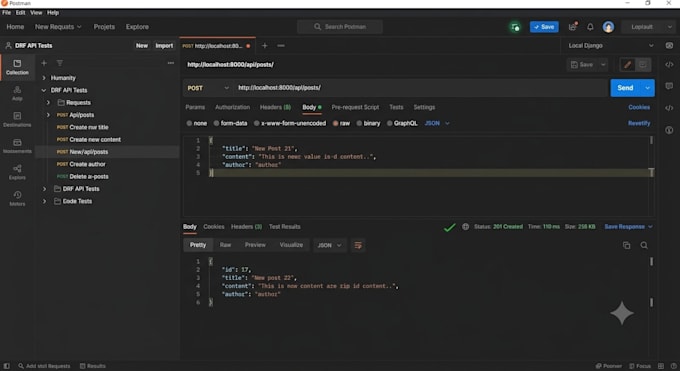This screenshot has height=371, width=680.
Task: Open the Collection sidebar panel
Action: pyautogui.click(x=17, y=67)
